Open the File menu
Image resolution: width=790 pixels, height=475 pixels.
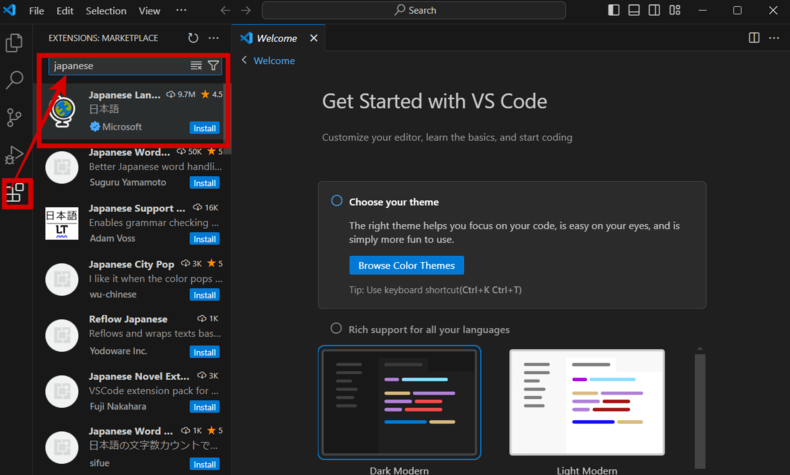click(x=36, y=11)
